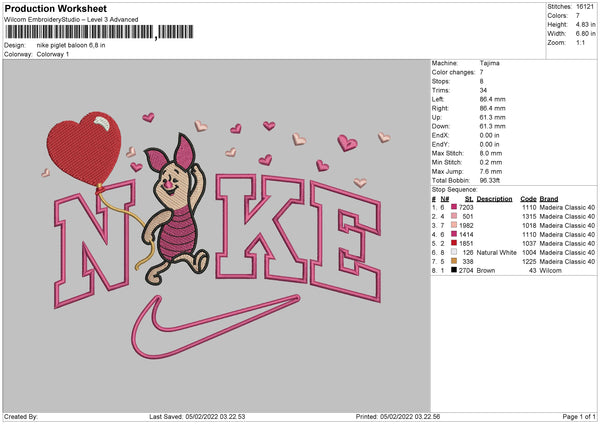Select the Zoom value 1:1

pos(580,42)
